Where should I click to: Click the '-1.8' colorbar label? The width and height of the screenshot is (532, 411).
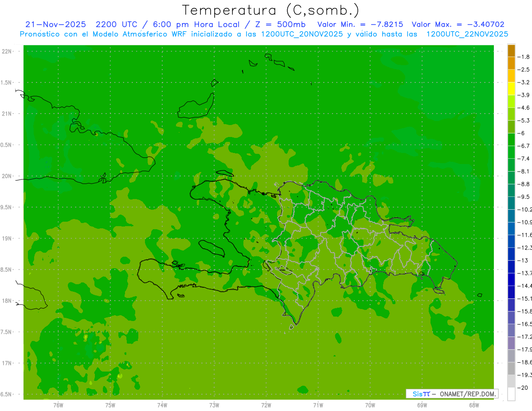click(524, 57)
